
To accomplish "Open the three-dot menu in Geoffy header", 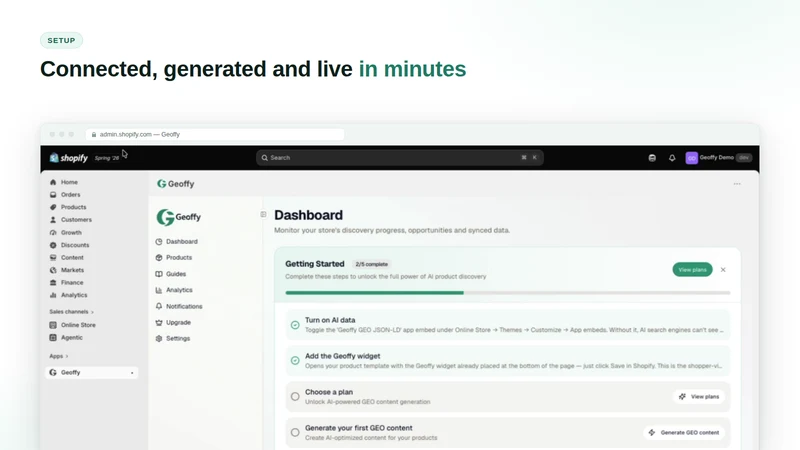I will [737, 184].
